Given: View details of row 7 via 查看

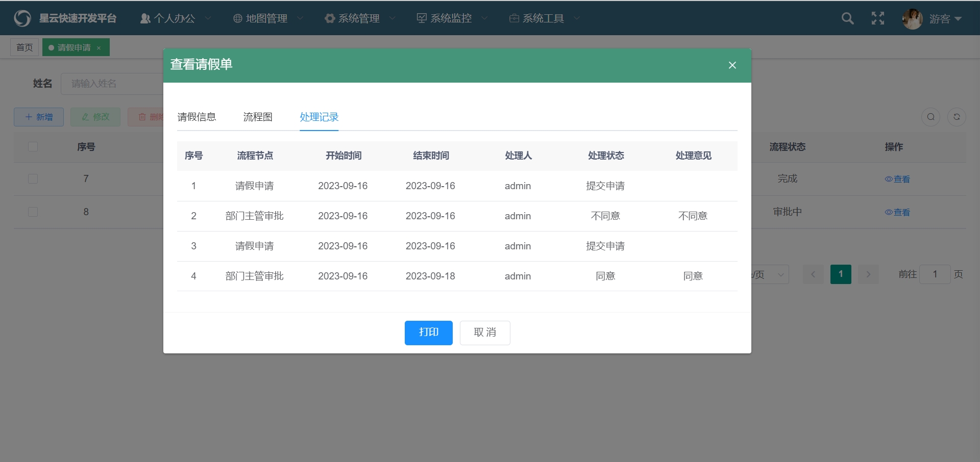Looking at the screenshot, I should pyautogui.click(x=897, y=179).
